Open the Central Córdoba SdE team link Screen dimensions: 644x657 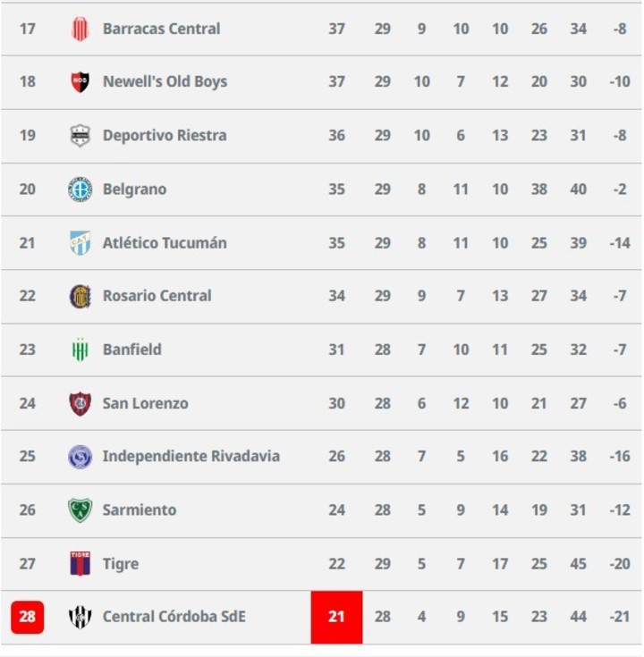pyautogui.click(x=174, y=617)
